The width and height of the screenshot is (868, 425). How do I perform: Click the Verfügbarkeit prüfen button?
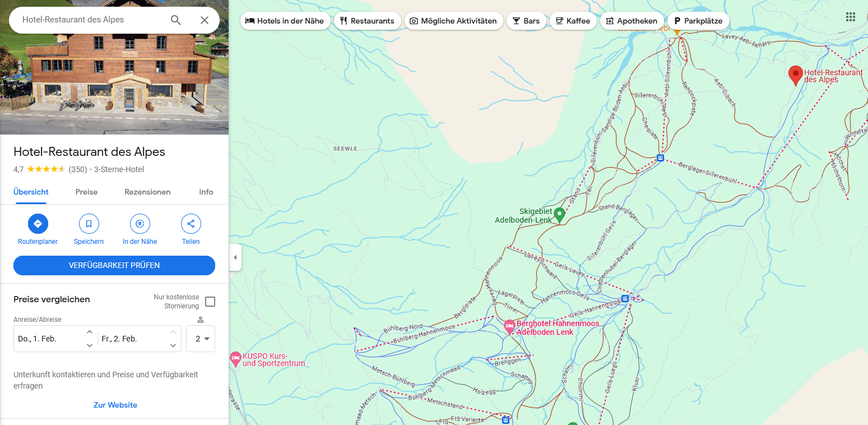114,265
